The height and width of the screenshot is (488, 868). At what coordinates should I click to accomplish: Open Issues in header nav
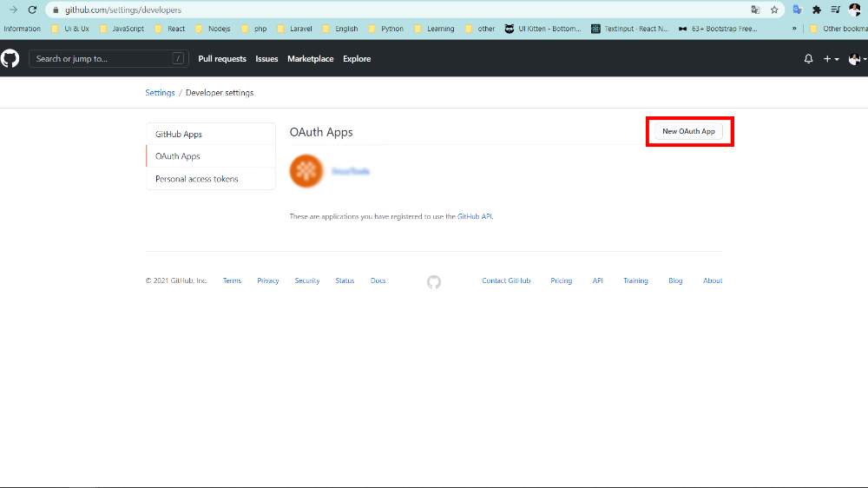pos(266,59)
